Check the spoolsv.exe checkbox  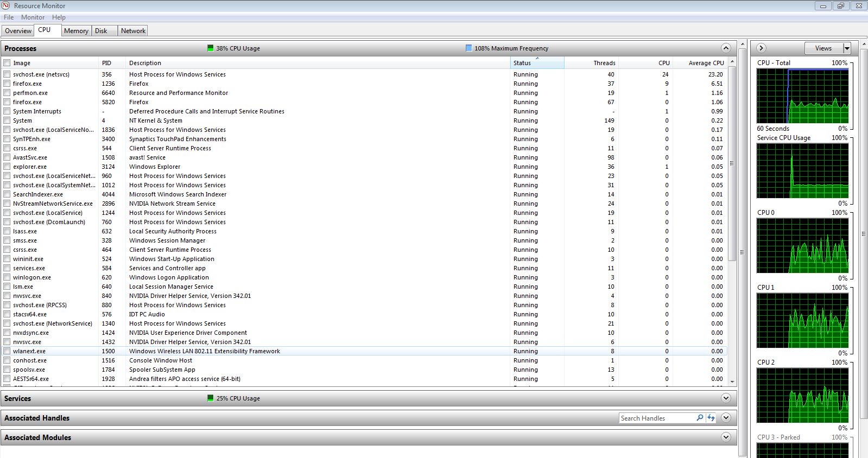point(7,370)
